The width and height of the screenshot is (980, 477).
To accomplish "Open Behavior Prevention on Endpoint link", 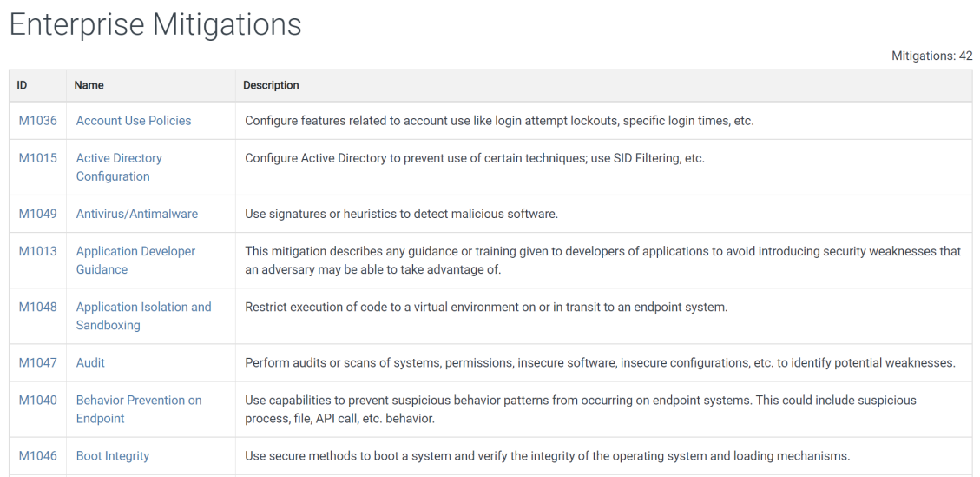I will [139, 409].
